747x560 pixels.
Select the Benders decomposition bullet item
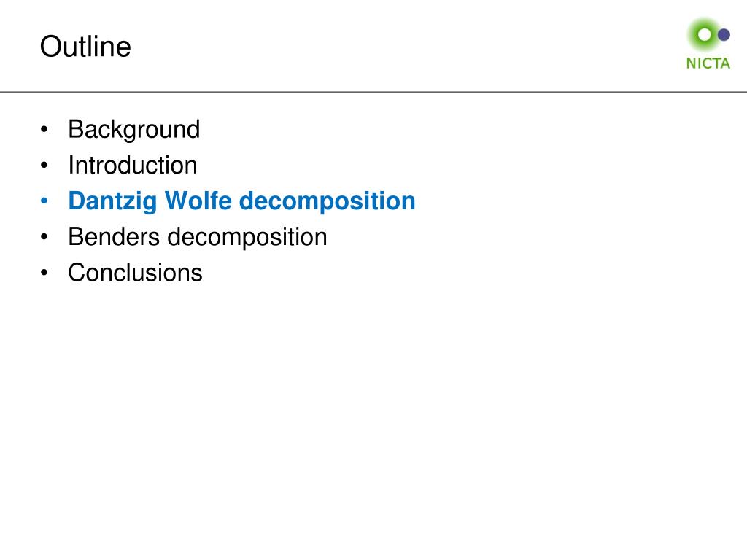[x=197, y=237]
